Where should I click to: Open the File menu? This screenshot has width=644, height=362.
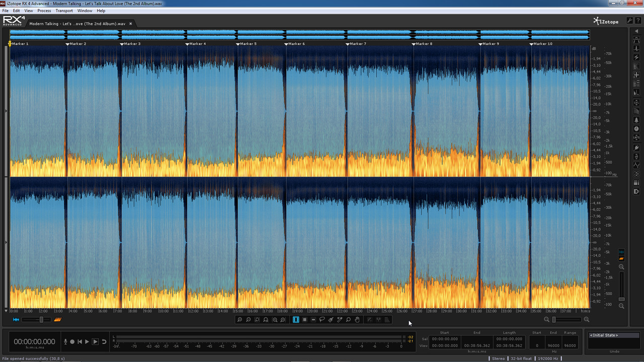click(x=6, y=11)
